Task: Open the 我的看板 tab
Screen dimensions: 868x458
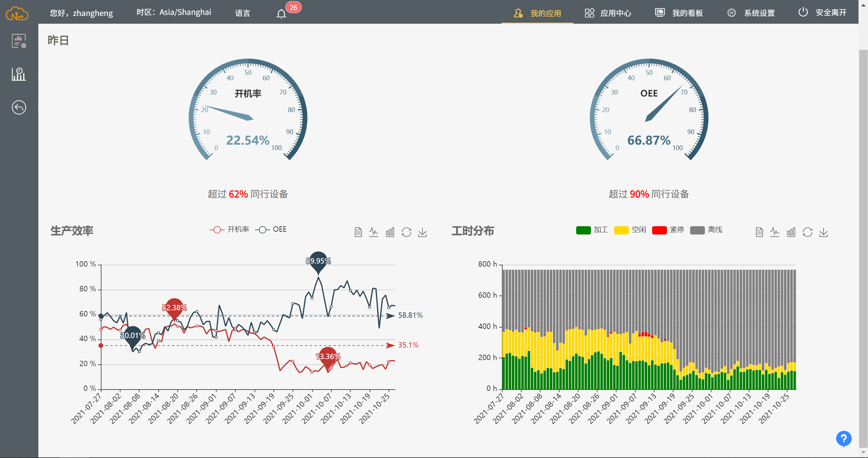Action: pyautogui.click(x=679, y=13)
